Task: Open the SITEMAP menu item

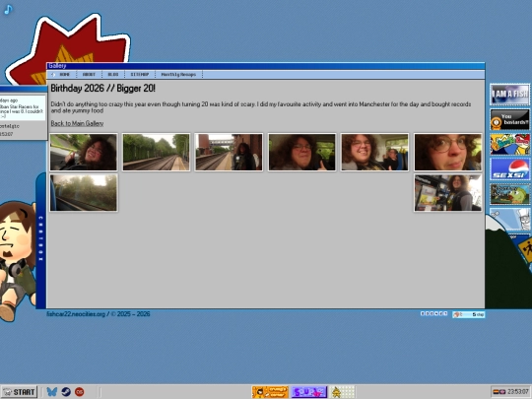Action: (x=140, y=74)
